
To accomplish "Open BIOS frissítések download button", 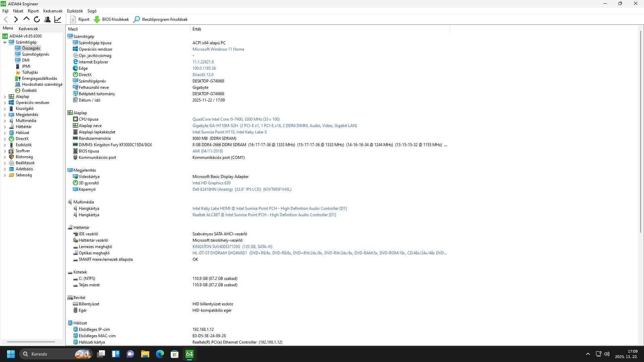I will click(111, 19).
